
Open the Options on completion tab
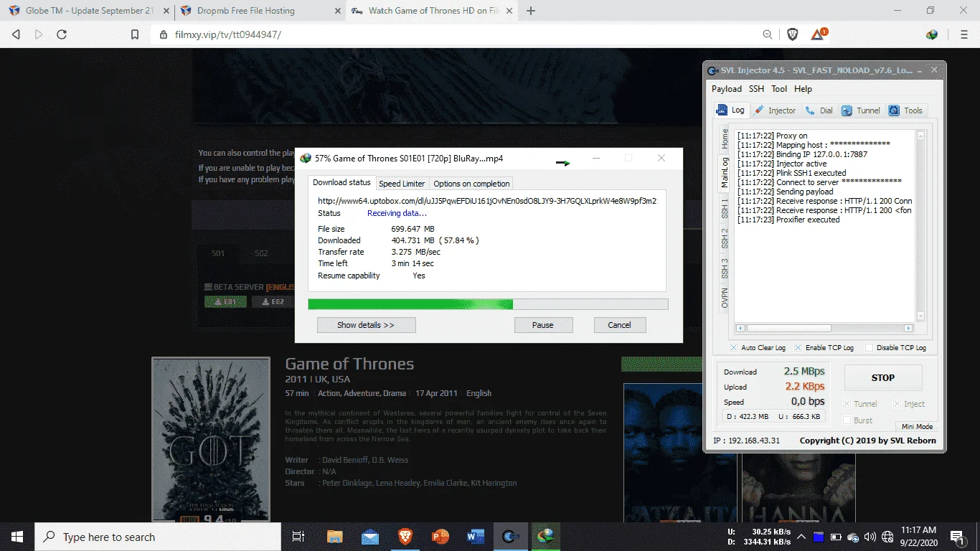pyautogui.click(x=471, y=184)
